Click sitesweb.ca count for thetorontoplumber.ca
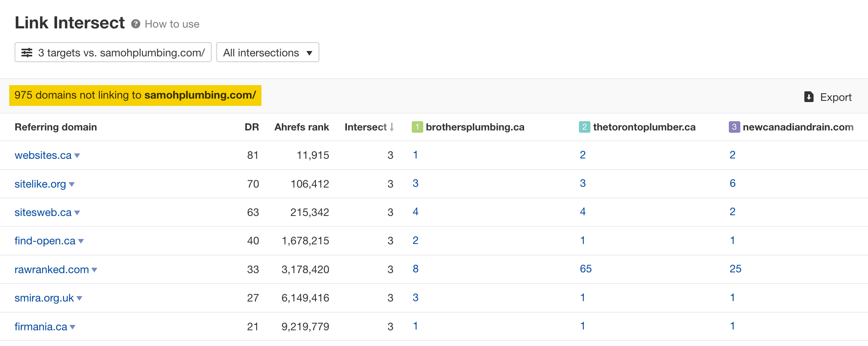Image resolution: width=868 pixels, height=346 pixels. coord(583,212)
